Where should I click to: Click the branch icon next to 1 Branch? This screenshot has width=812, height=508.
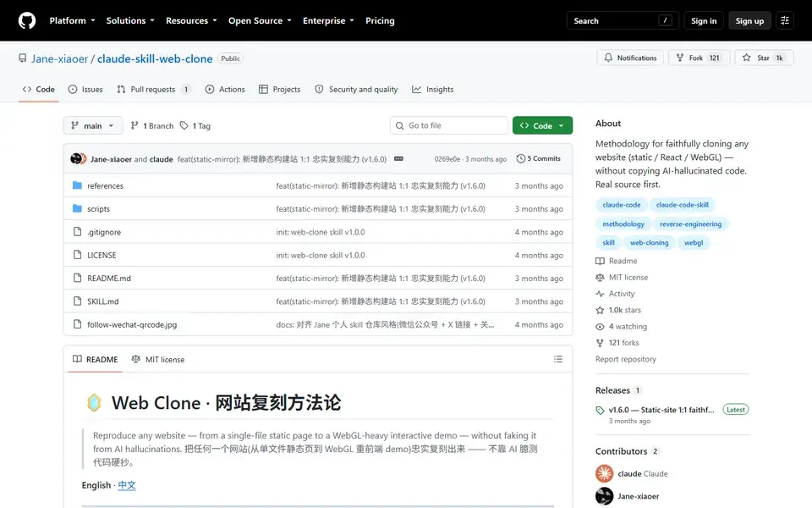[134, 125]
